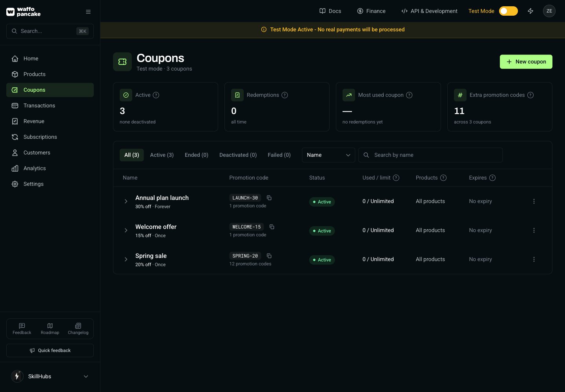
Task: Click the Roadmap icon in sidebar footer
Action: [50, 326]
